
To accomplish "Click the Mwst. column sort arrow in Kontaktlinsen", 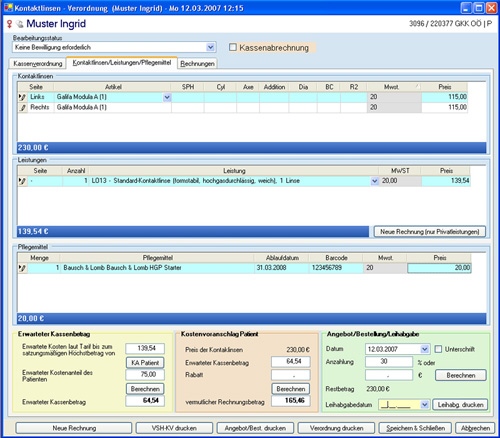I will pyautogui.click(x=417, y=87).
